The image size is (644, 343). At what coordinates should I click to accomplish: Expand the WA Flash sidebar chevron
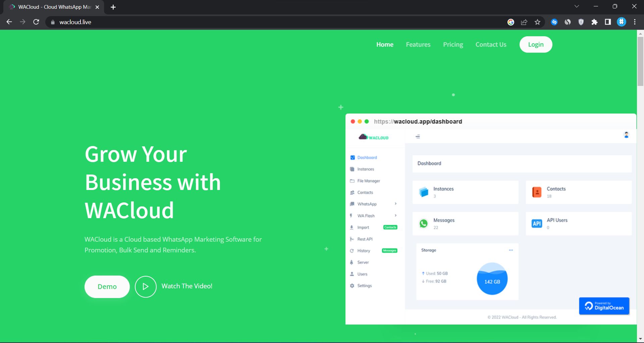pyautogui.click(x=396, y=215)
